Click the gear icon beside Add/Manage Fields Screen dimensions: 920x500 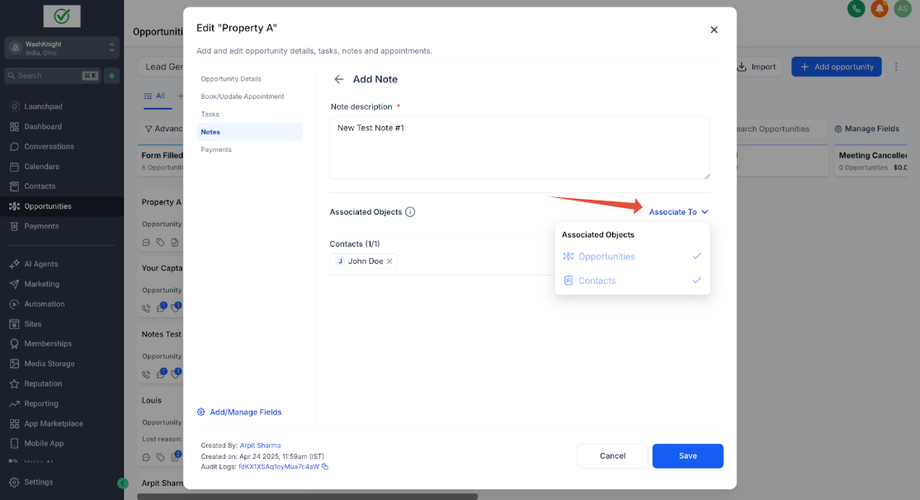[201, 412]
